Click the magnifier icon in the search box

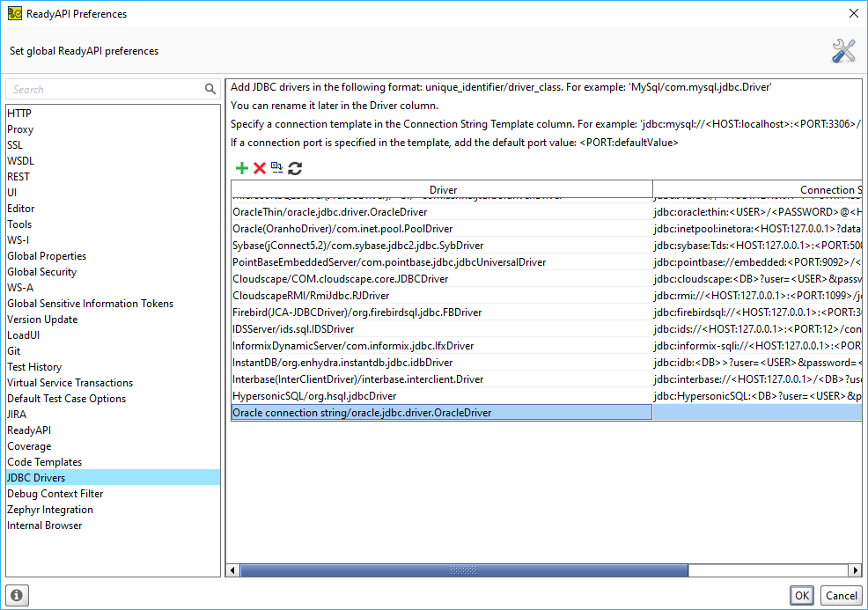[210, 89]
